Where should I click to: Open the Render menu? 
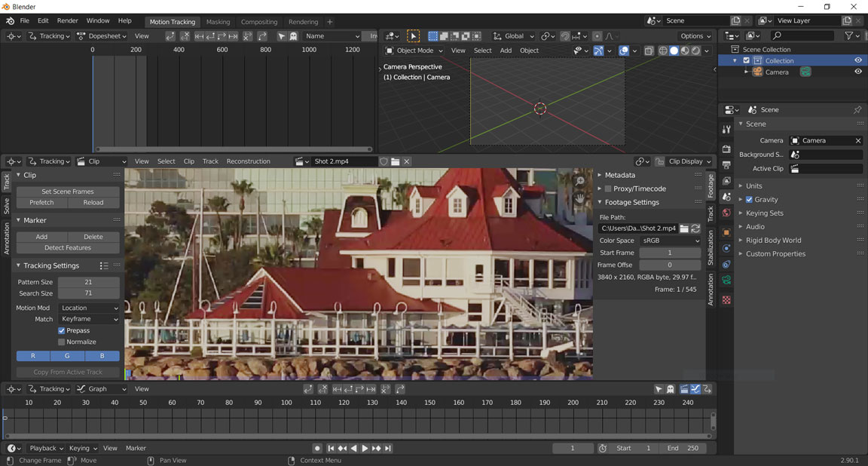67,21
